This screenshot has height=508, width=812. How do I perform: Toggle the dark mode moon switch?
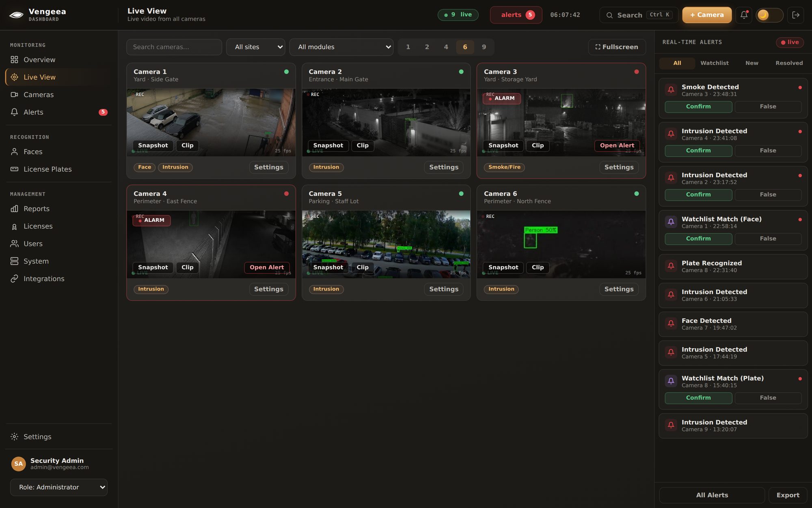coord(769,15)
